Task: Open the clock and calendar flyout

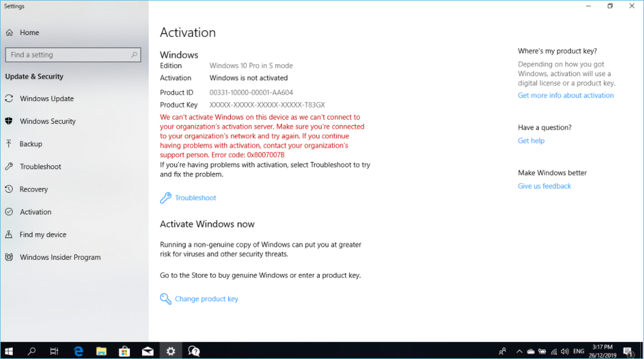Action: [602, 351]
